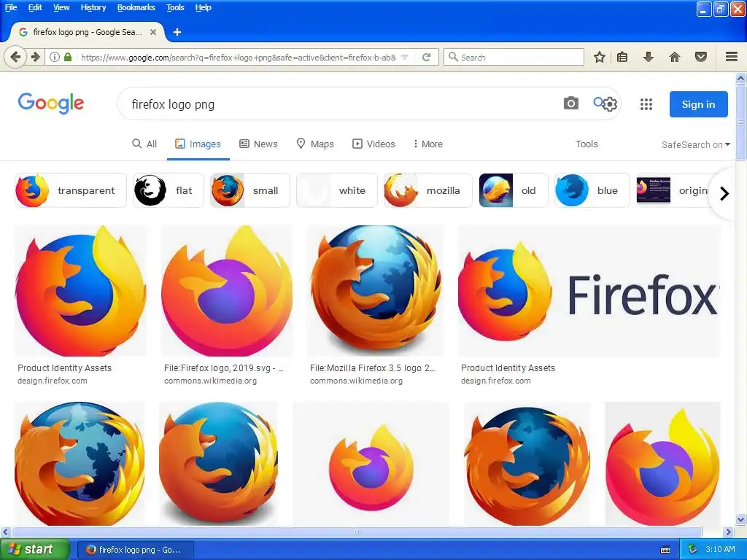Open the Firefox logo 2019.svg thumbnail
The width and height of the screenshot is (747, 560).
[226, 291]
